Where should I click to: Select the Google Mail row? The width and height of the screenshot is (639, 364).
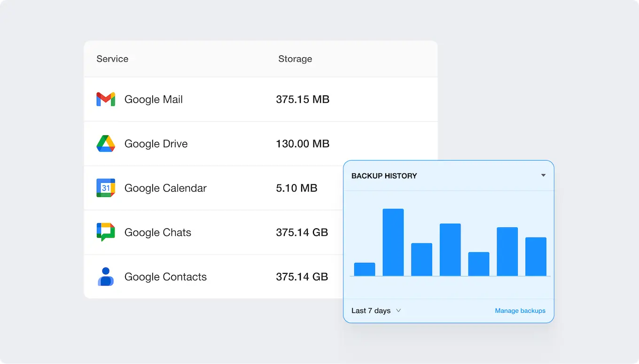211,99
